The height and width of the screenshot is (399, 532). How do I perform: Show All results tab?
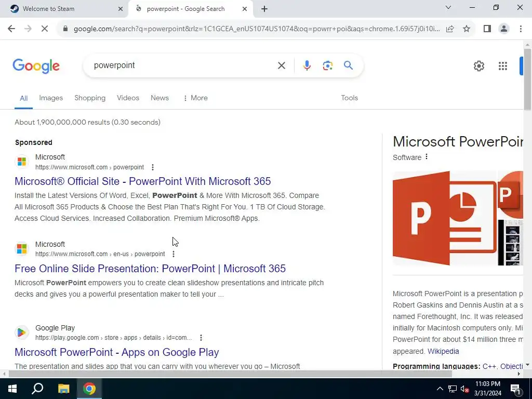[23, 98]
